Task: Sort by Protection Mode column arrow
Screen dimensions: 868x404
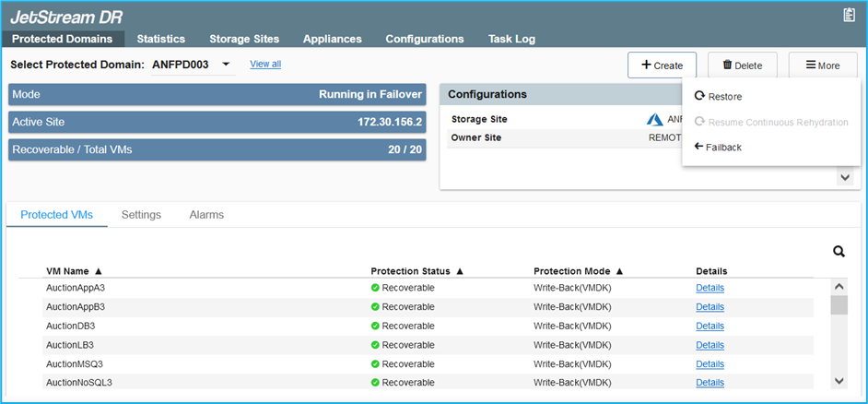Action: tap(619, 271)
